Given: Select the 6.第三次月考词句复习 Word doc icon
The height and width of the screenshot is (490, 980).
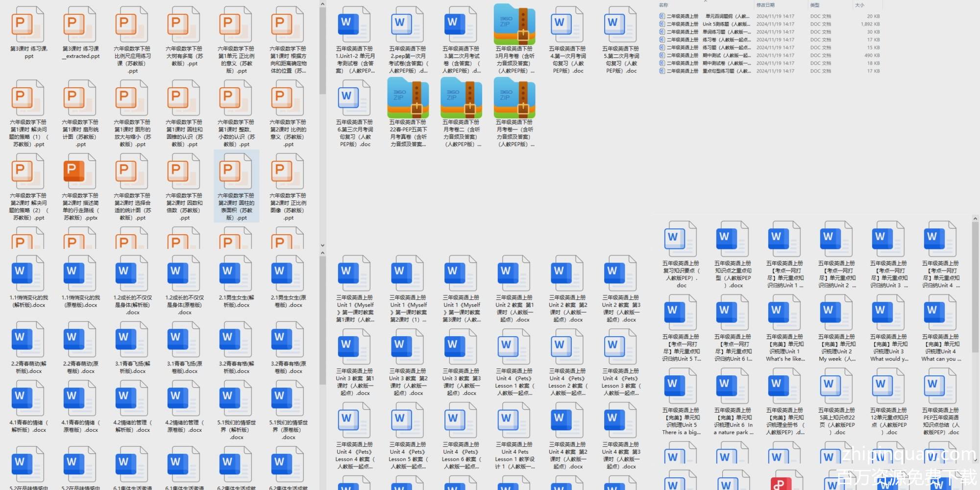Looking at the screenshot, I should [x=354, y=98].
